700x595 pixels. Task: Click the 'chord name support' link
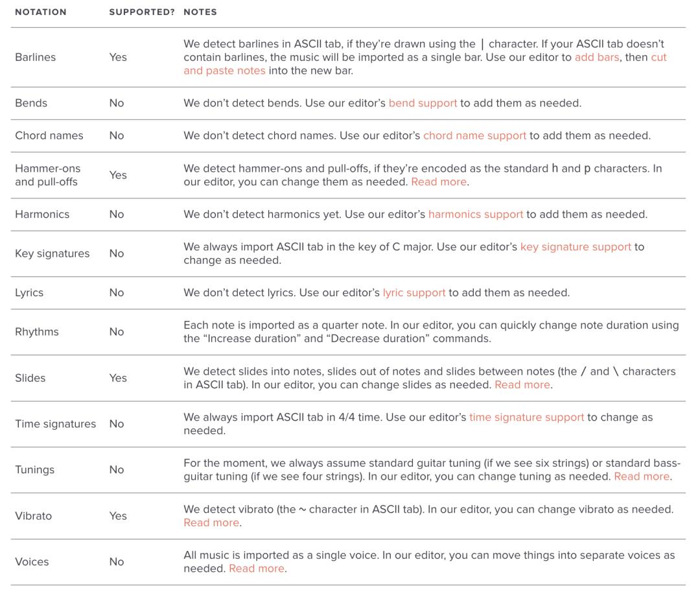coord(474,135)
